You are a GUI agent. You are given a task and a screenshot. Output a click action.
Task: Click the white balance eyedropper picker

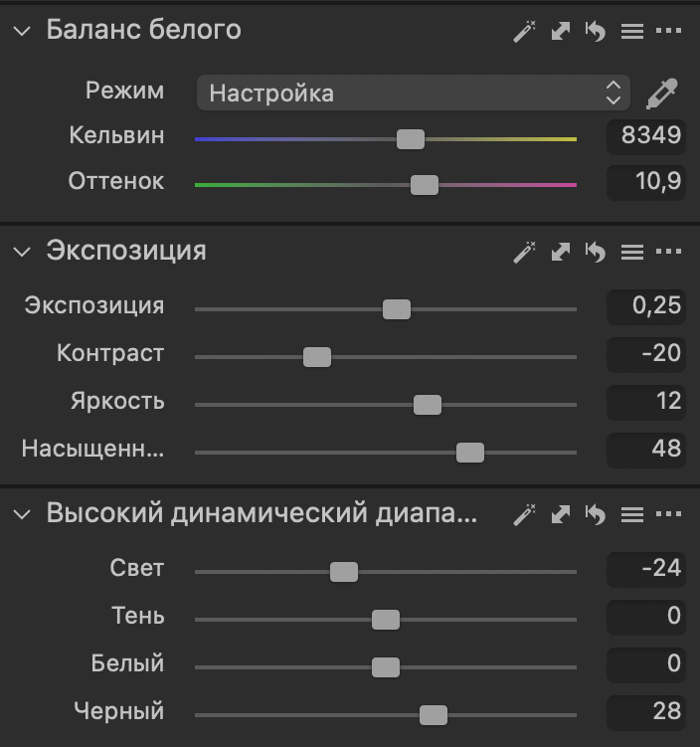pyautogui.click(x=661, y=93)
